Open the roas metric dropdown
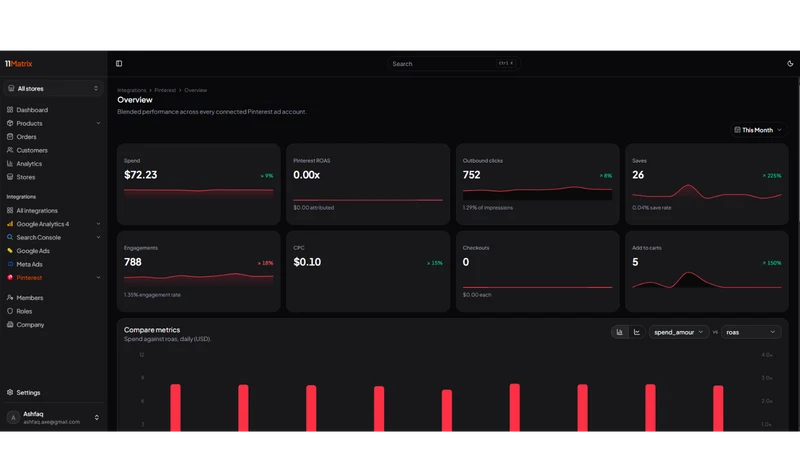The width and height of the screenshot is (800, 450). point(751,332)
